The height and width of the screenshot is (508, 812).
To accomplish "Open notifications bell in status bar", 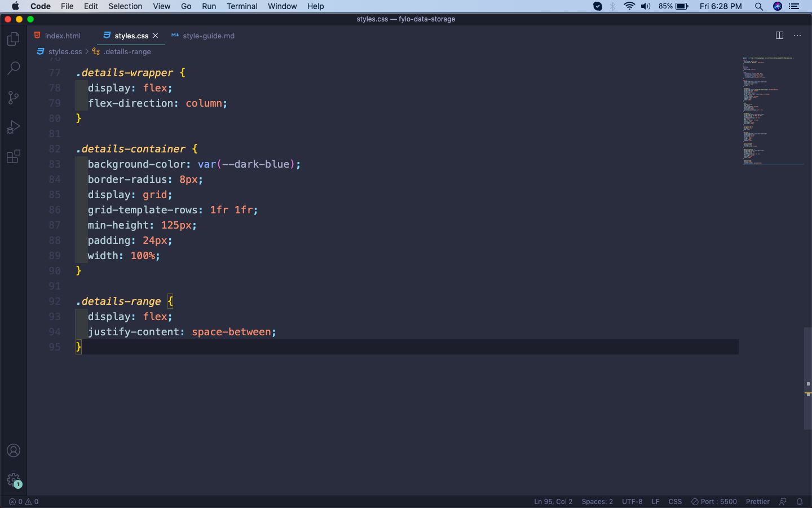I will click(800, 501).
